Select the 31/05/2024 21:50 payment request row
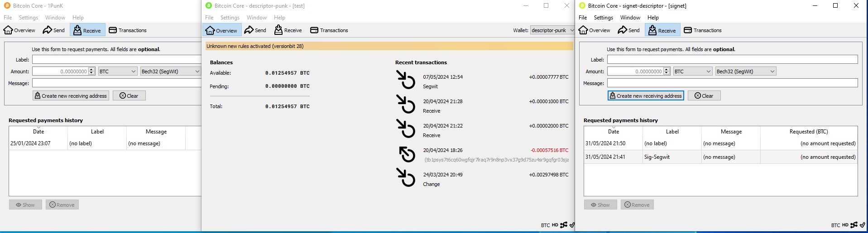 pyautogui.click(x=720, y=143)
